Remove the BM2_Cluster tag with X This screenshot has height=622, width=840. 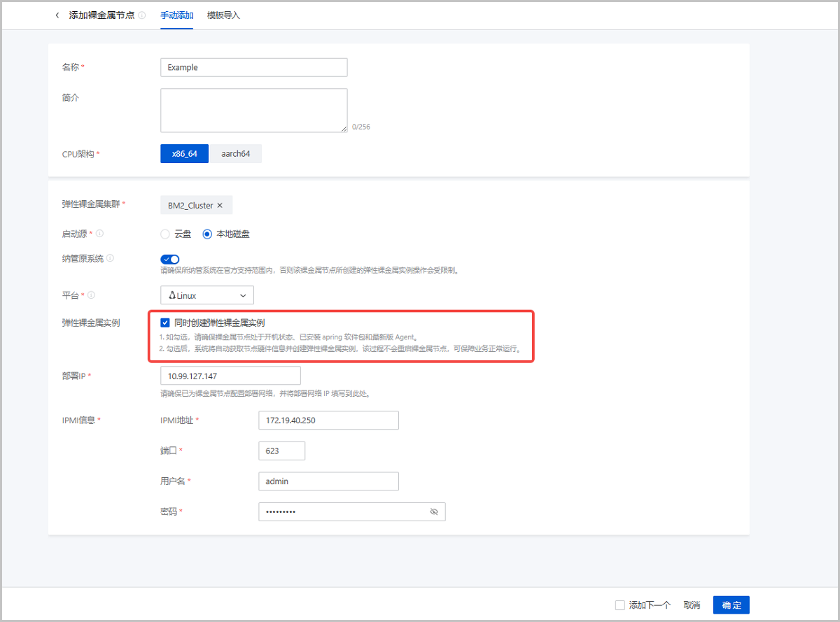(x=220, y=206)
